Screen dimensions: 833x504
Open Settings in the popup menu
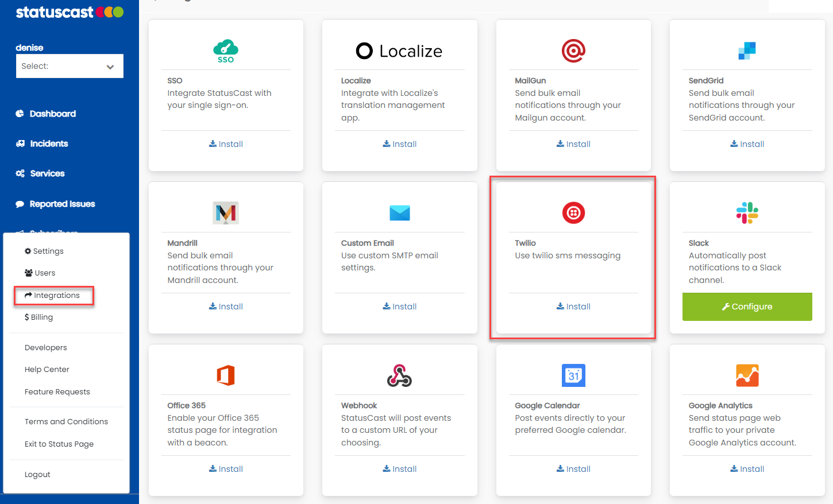tap(44, 251)
